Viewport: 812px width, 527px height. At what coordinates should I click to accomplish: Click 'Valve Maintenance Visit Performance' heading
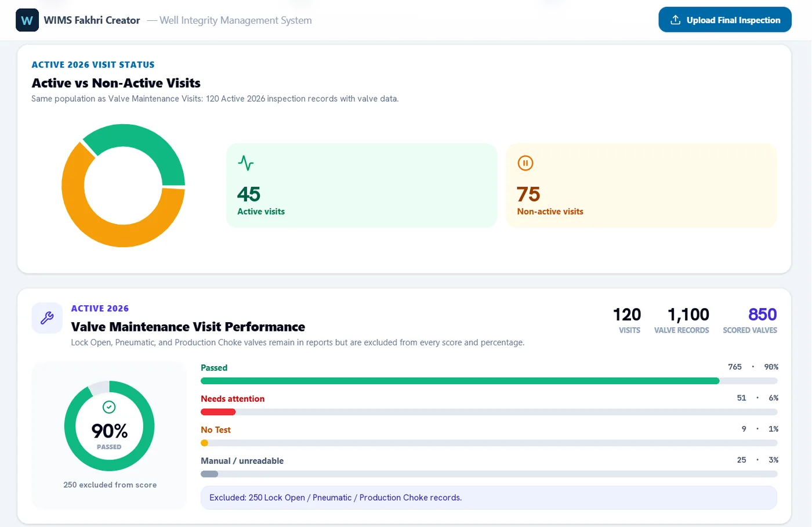[188, 327]
